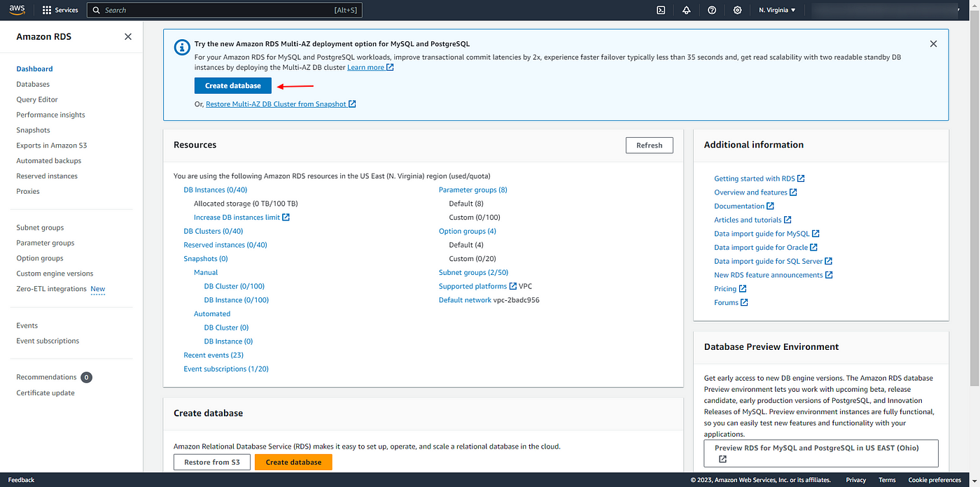Open Custom engine versions
The height and width of the screenshot is (487, 980).
click(x=55, y=274)
